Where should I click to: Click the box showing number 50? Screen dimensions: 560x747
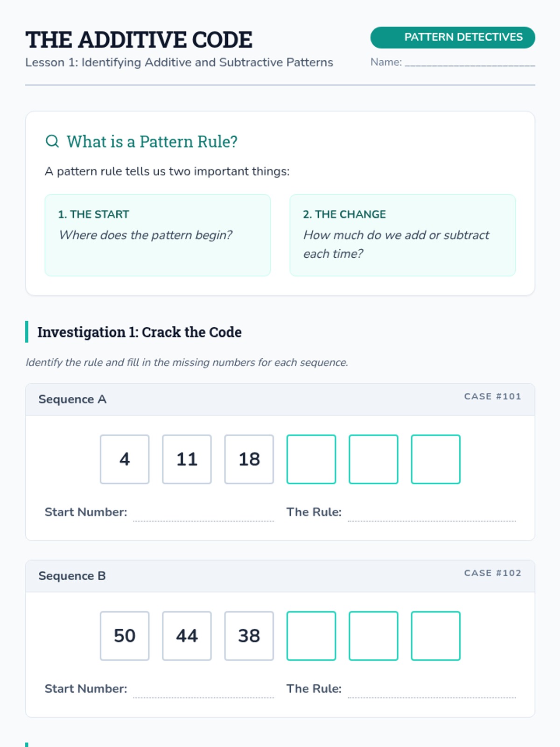pos(125,635)
